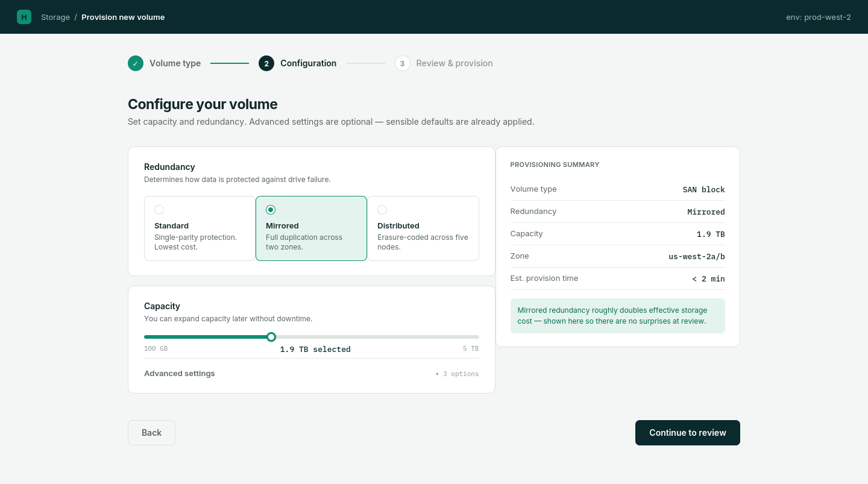Click the '100 GB' minimum label

[156, 349]
